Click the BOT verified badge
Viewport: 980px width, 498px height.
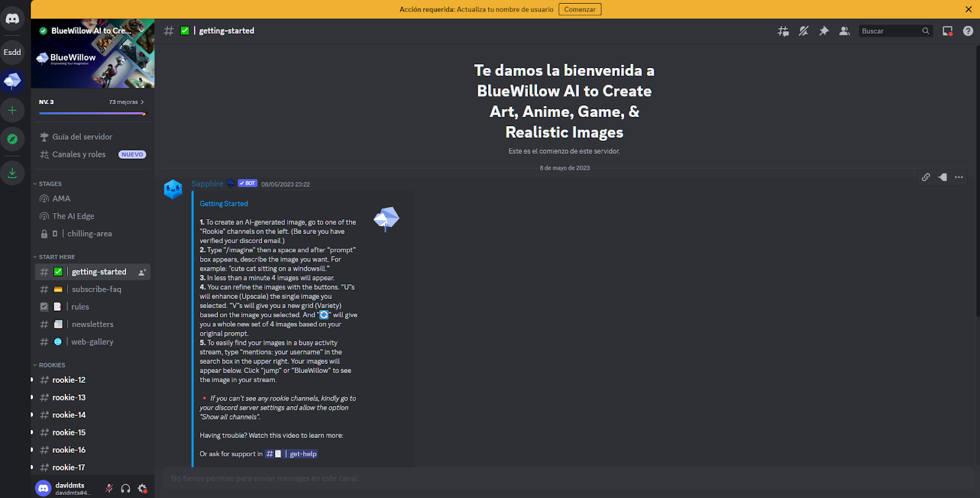[x=247, y=183]
